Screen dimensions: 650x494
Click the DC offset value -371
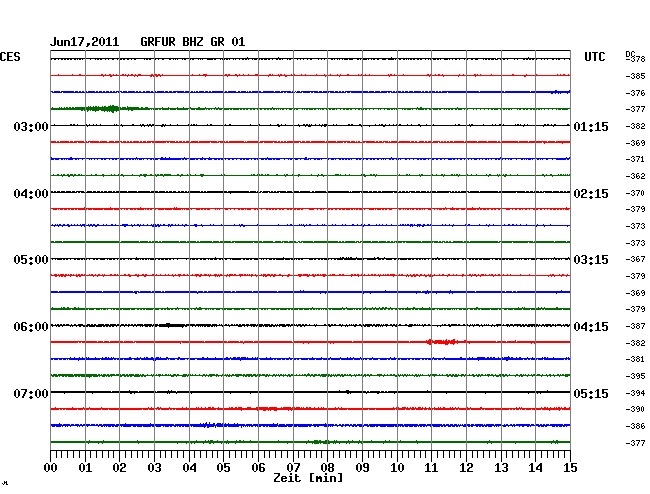(x=635, y=159)
